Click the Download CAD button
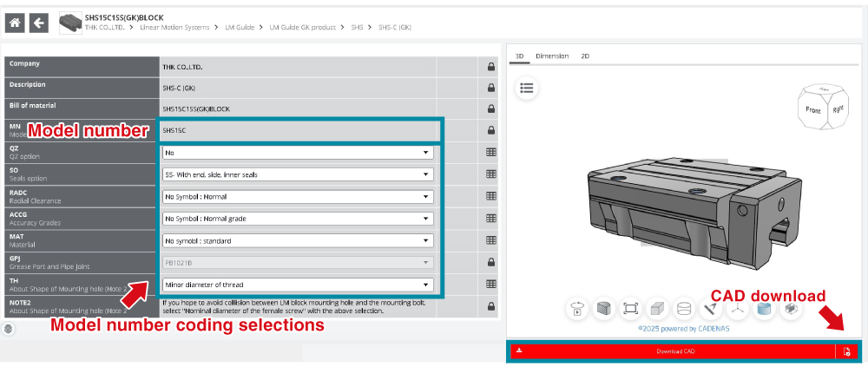This screenshot has height=367, width=868. (673, 351)
